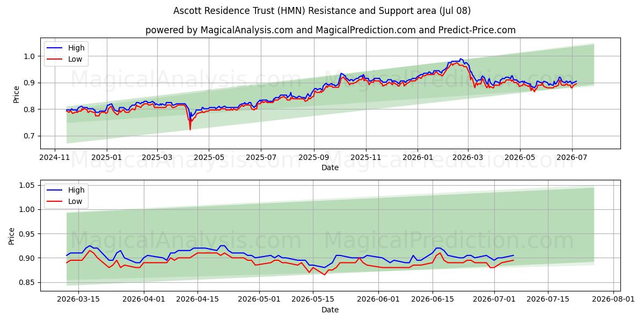This screenshot has width=644, height=322.
Task: Click the 2026-05 tick label on upper chart
Action: 520,157
